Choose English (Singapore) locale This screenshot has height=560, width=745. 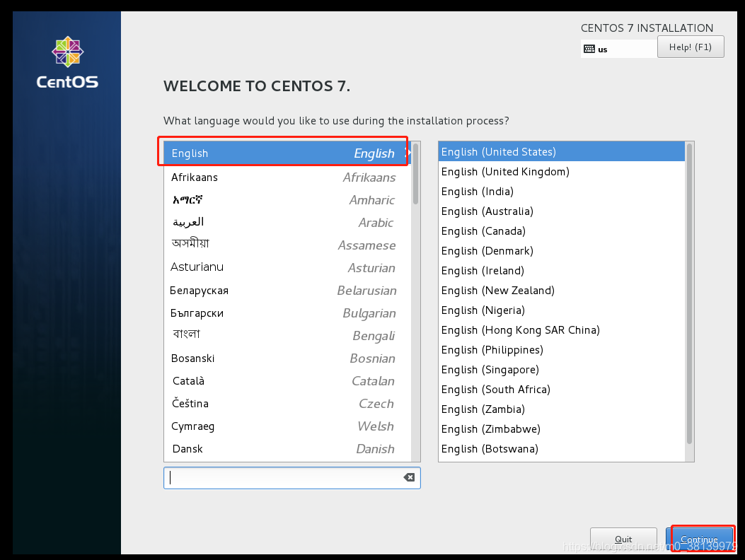[x=562, y=370]
